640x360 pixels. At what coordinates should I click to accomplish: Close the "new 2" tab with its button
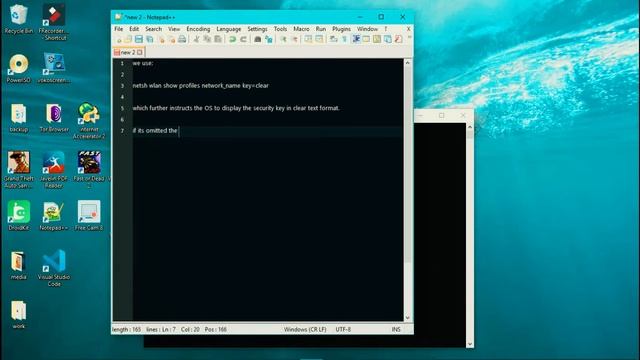140,52
